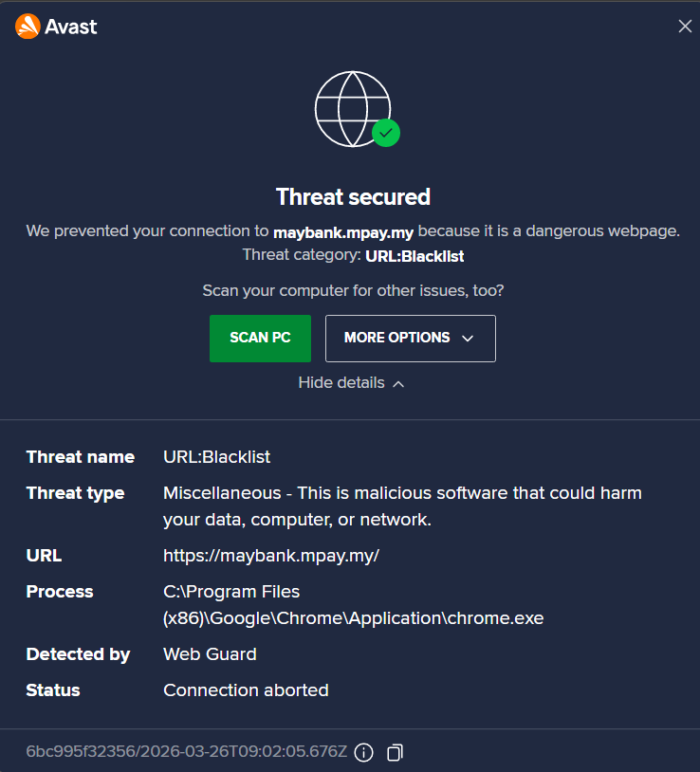Click the Connection aborted status text
Viewport: 700px width, 772px height.
pyautogui.click(x=246, y=690)
